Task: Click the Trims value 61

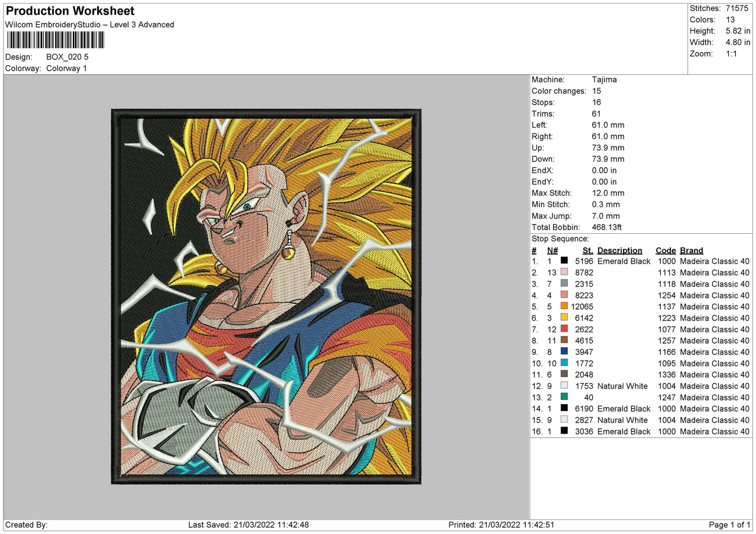Action: pyautogui.click(x=596, y=113)
